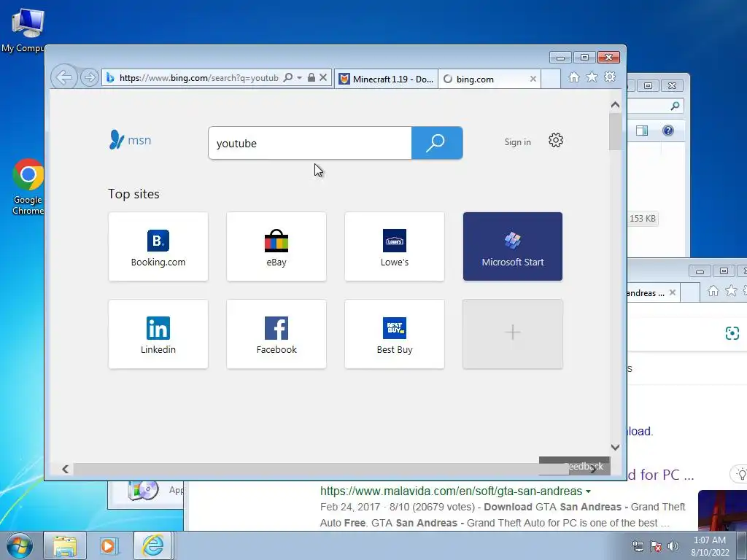
Task: Open the page settings gear icon
Action: pos(556,140)
